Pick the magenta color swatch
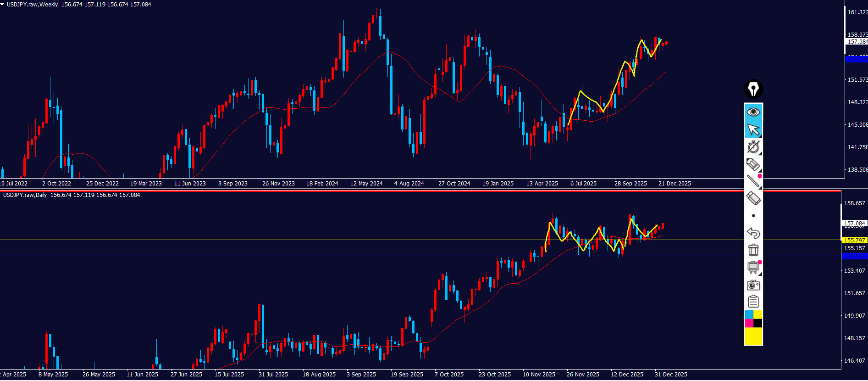This screenshot has height=381, width=868. pyautogui.click(x=749, y=323)
